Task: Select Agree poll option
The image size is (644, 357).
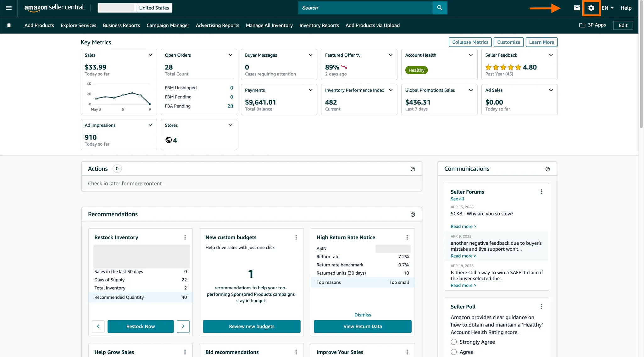Action: [x=453, y=352]
